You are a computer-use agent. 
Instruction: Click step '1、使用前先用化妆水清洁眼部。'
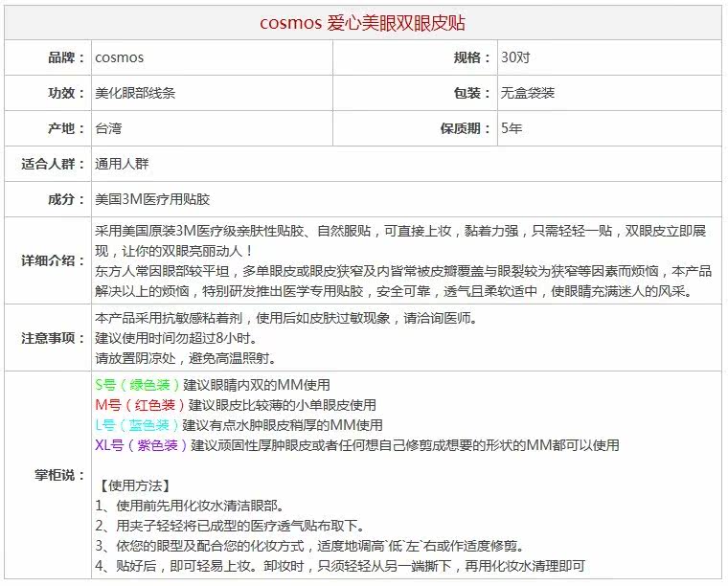point(190,506)
